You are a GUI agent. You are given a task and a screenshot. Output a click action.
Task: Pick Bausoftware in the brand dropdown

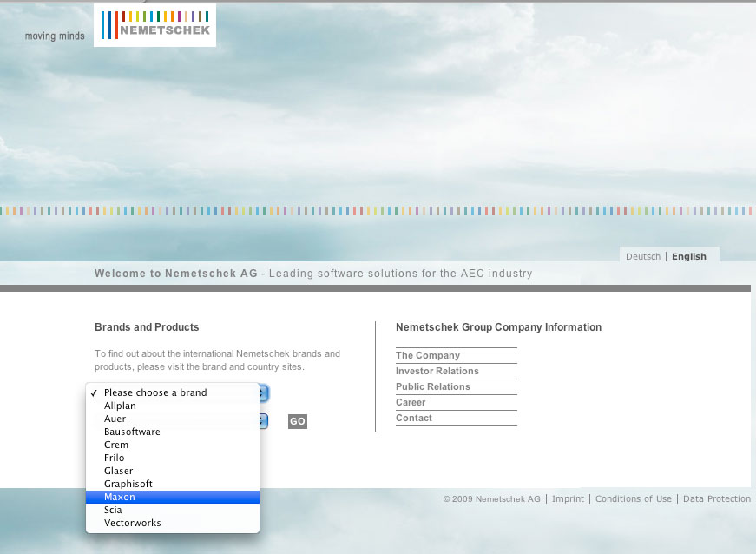click(173, 432)
